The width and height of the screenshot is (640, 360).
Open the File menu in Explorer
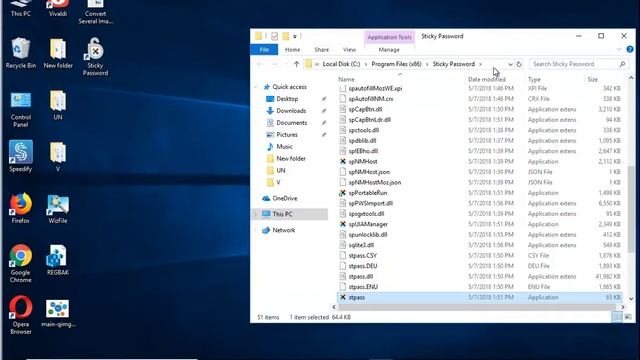point(264,49)
